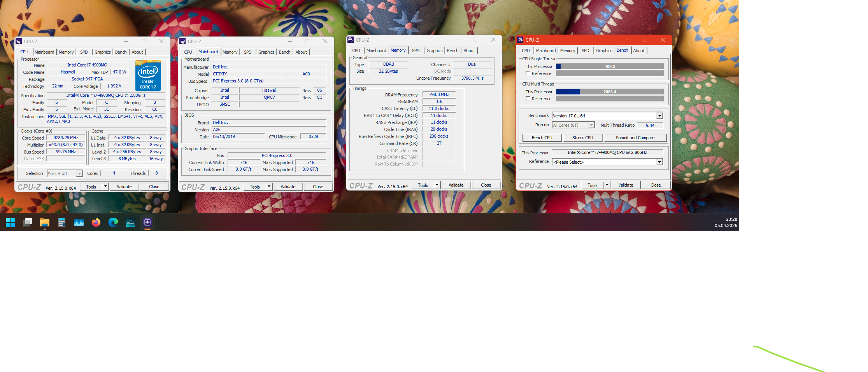Open the Calculator app in the taskbar
The image size is (868, 372).
(62, 222)
